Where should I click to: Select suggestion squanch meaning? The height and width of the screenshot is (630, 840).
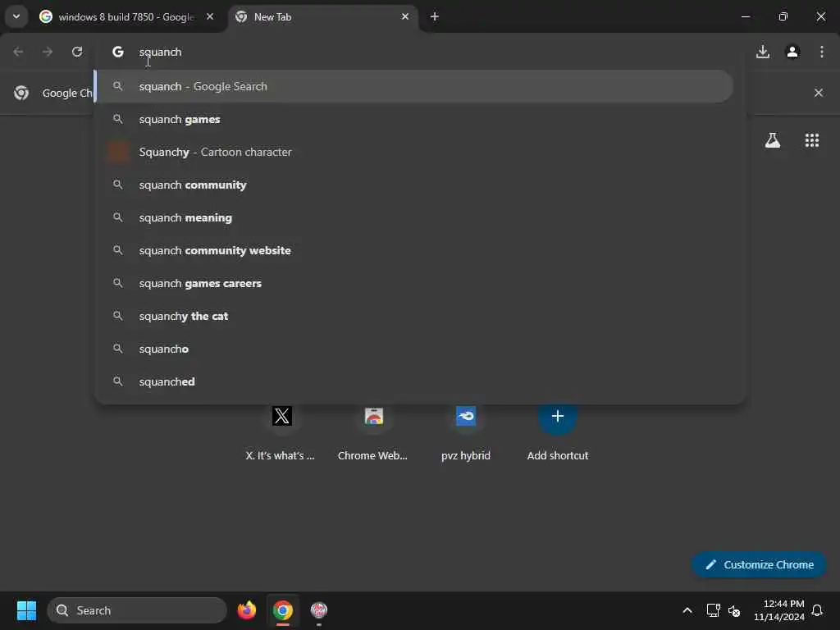click(413, 217)
